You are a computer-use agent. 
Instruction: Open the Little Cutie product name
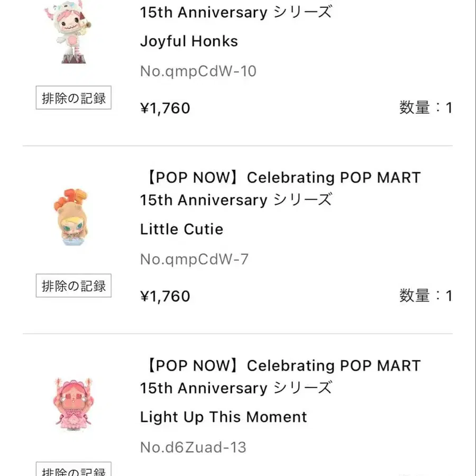pos(181,229)
